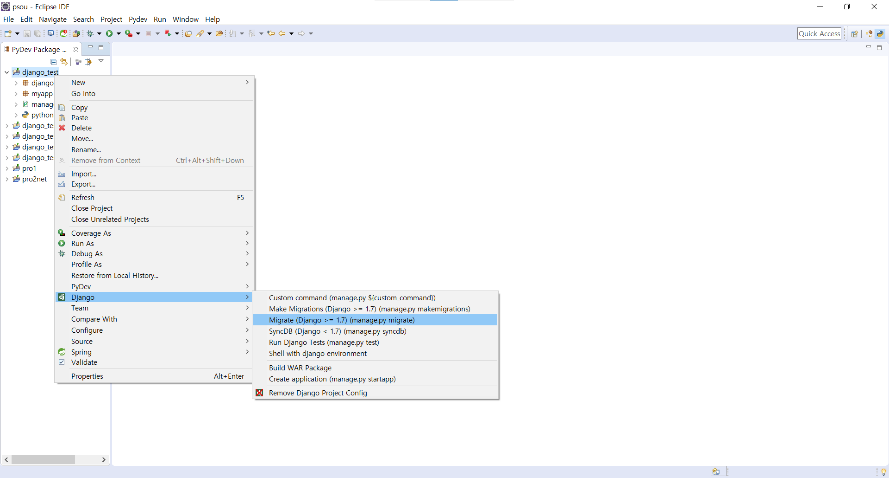Choose Export... in the context menu
The height and width of the screenshot is (478, 889).
pos(154,184)
